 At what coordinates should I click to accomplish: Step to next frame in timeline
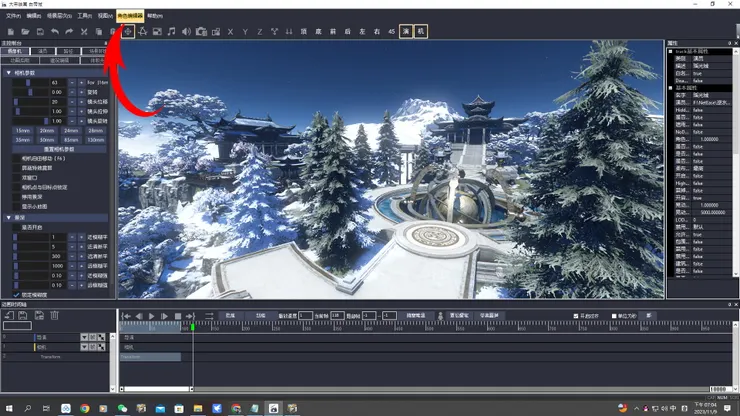164,316
